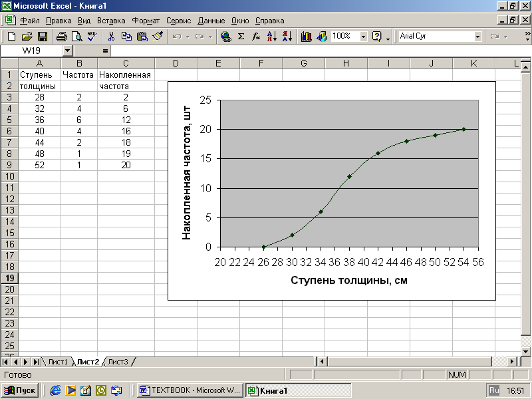Toggle the Drawing toolbar icon
This screenshot has width=532, height=399.
click(322, 37)
